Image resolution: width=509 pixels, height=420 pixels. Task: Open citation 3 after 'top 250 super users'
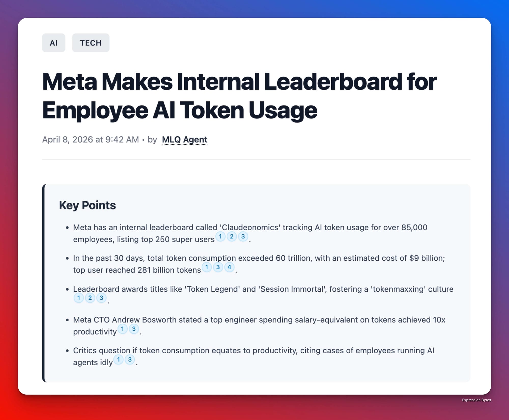coord(243,236)
